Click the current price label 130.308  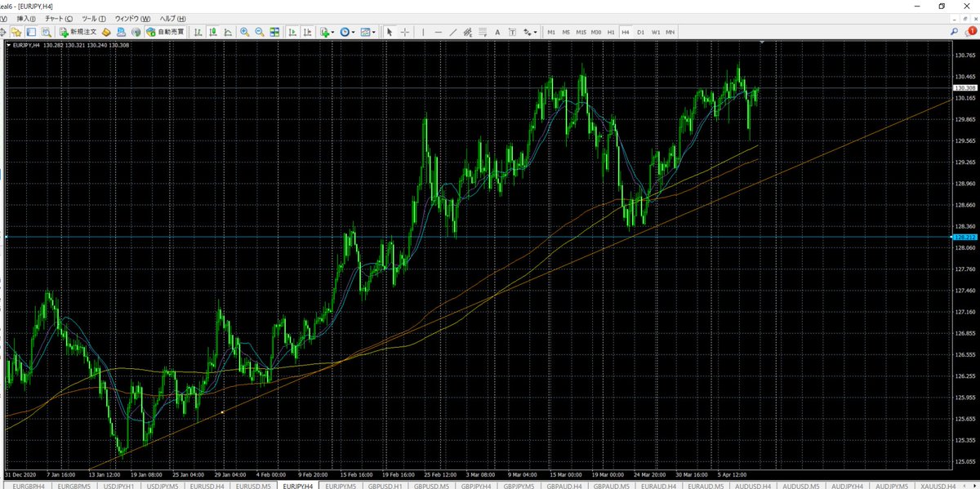964,87
